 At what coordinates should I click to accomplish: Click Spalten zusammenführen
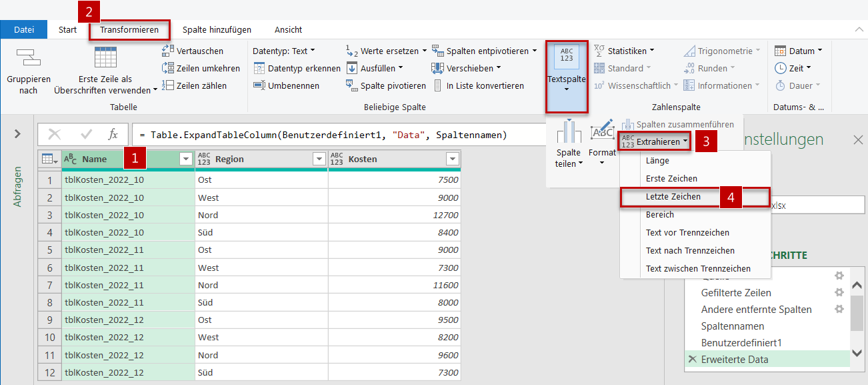coord(678,124)
